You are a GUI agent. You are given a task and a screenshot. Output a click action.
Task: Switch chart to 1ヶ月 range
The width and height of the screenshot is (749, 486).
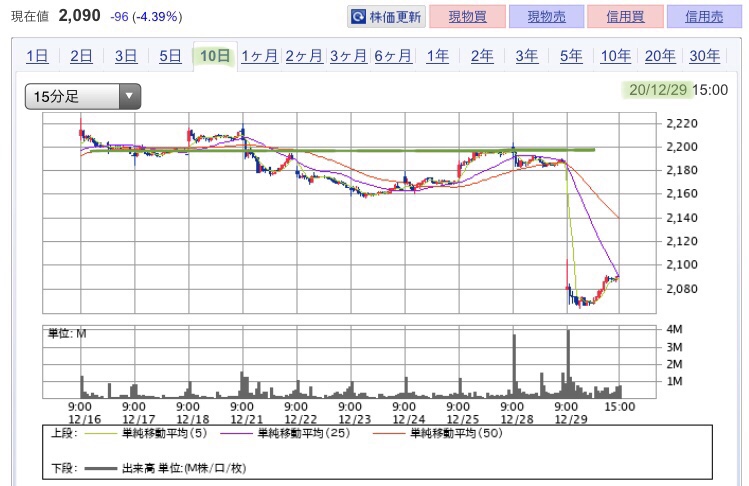click(259, 56)
